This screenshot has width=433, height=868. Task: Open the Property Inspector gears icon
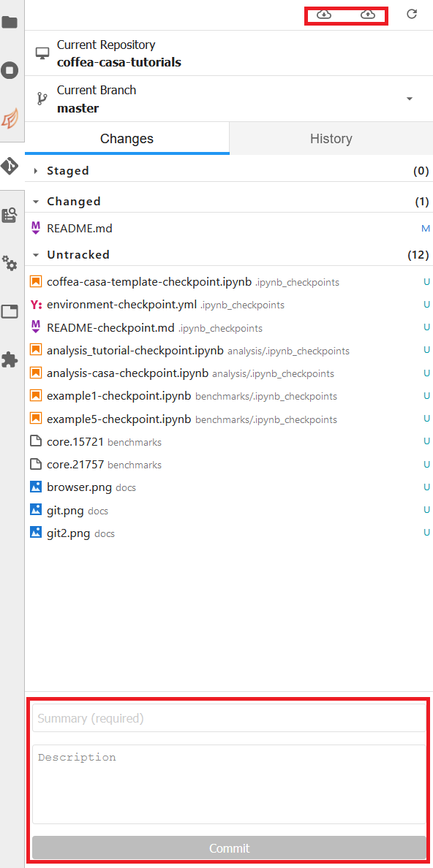pyautogui.click(x=10, y=263)
